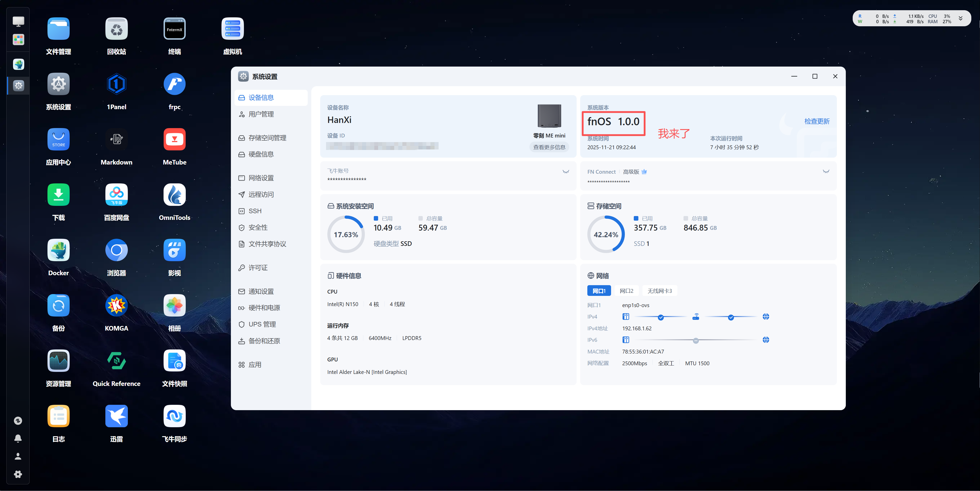Click the IPv6 connection status slider node
Viewport: 980px width, 491px height.
click(696, 341)
